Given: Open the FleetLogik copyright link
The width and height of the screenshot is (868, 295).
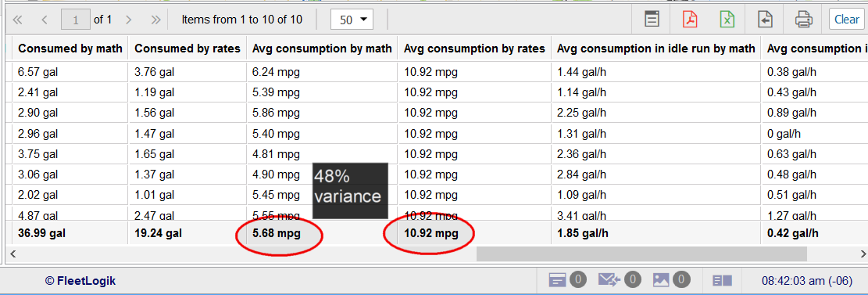Looking at the screenshot, I should [80, 281].
